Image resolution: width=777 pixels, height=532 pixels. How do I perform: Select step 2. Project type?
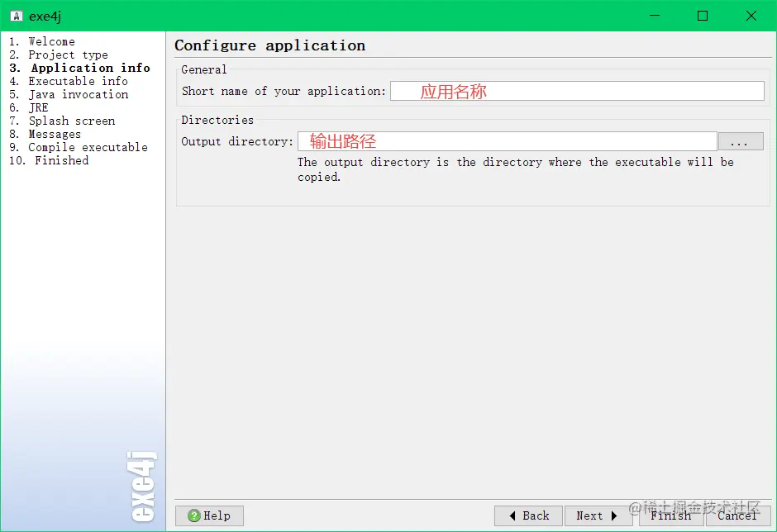coord(59,55)
